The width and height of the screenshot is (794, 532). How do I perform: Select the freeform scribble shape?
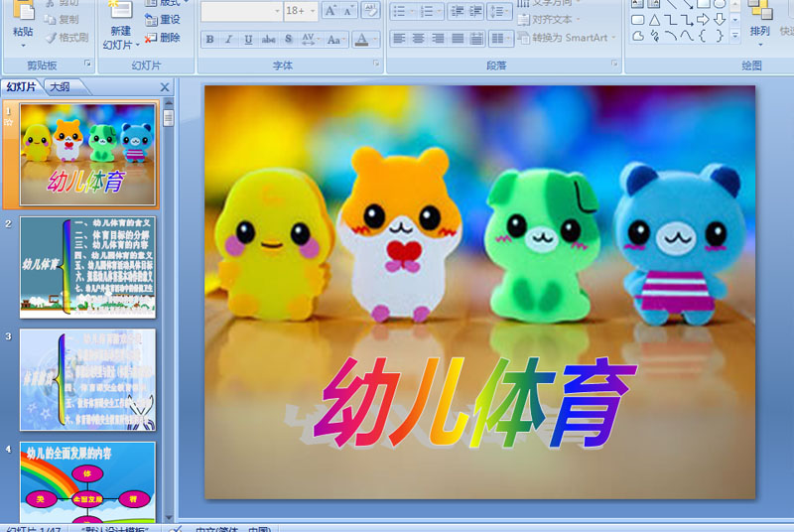(x=654, y=36)
